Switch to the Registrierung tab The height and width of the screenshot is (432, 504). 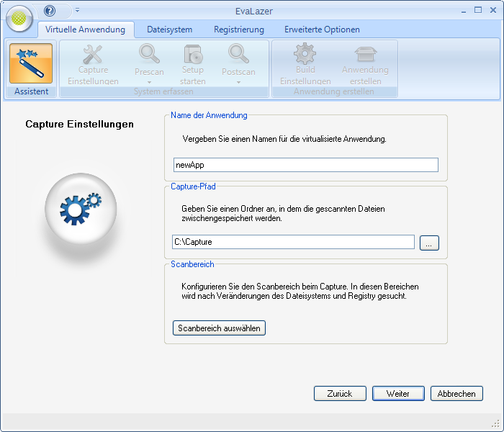click(238, 30)
